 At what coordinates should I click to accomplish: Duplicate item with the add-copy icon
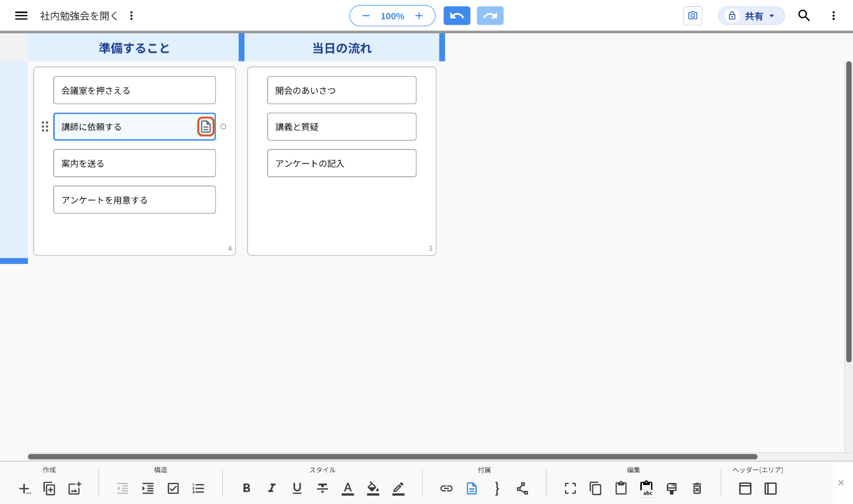pos(49,489)
